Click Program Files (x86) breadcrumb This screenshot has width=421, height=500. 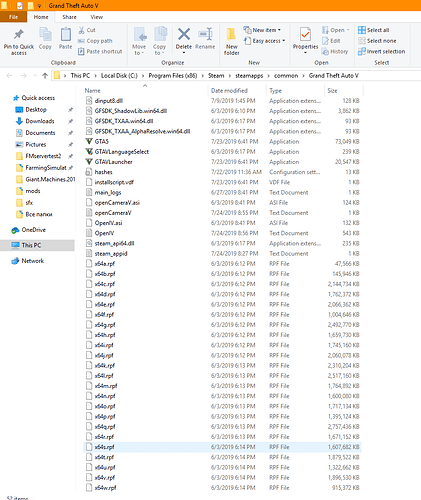click(x=173, y=76)
